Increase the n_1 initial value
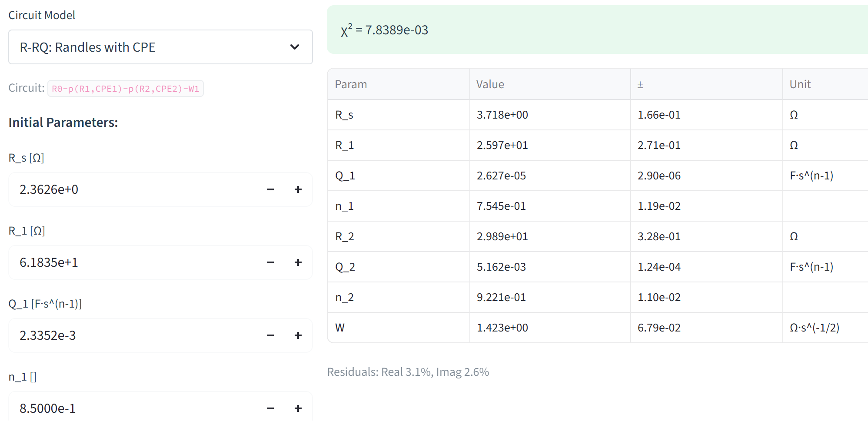This screenshot has width=868, height=421. (x=298, y=408)
